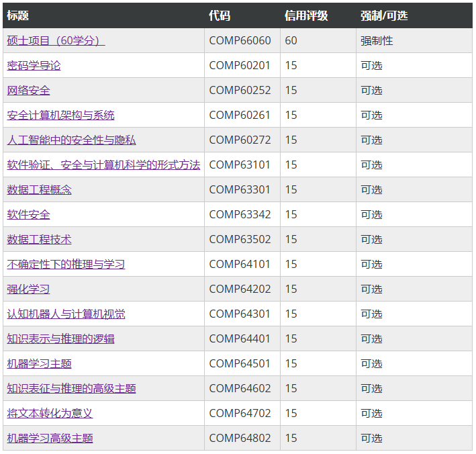Viewport: 476px width, 454px height.
Task: Open the 数据工程概念 course link
Action: pos(39,189)
